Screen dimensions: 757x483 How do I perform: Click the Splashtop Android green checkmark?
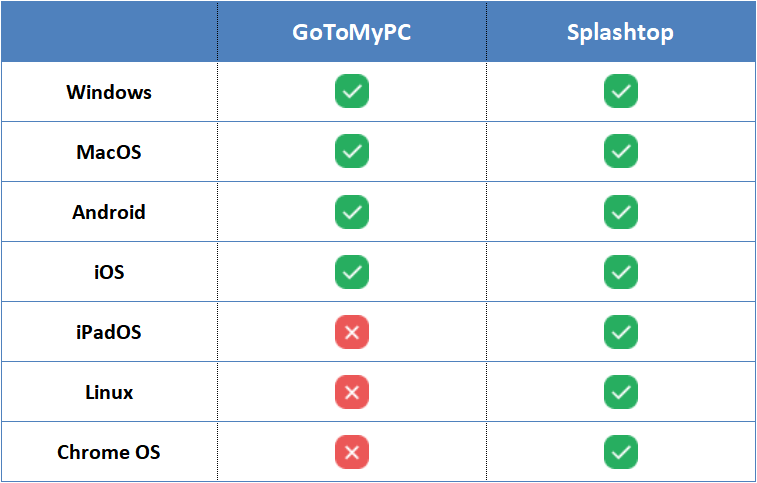(x=621, y=212)
